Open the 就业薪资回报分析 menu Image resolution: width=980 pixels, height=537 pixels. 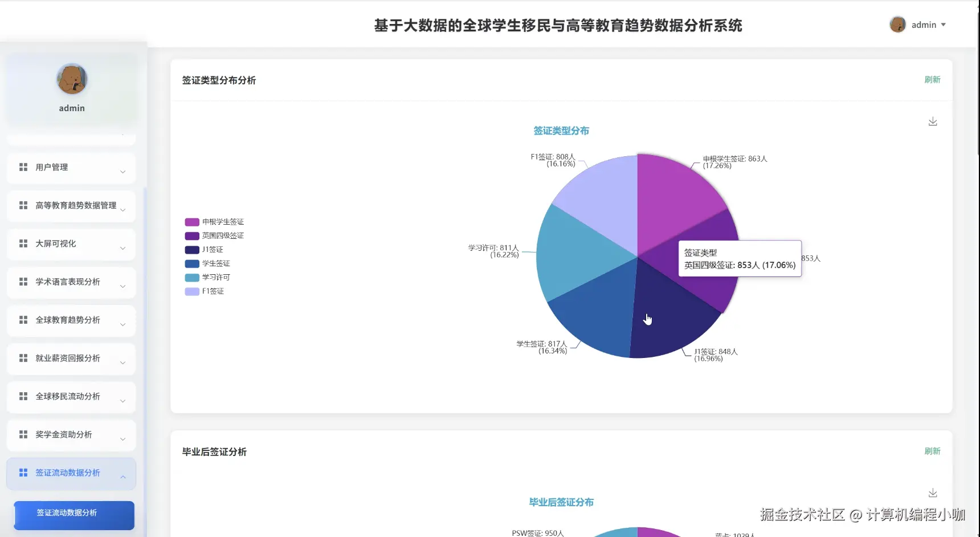[x=71, y=359]
